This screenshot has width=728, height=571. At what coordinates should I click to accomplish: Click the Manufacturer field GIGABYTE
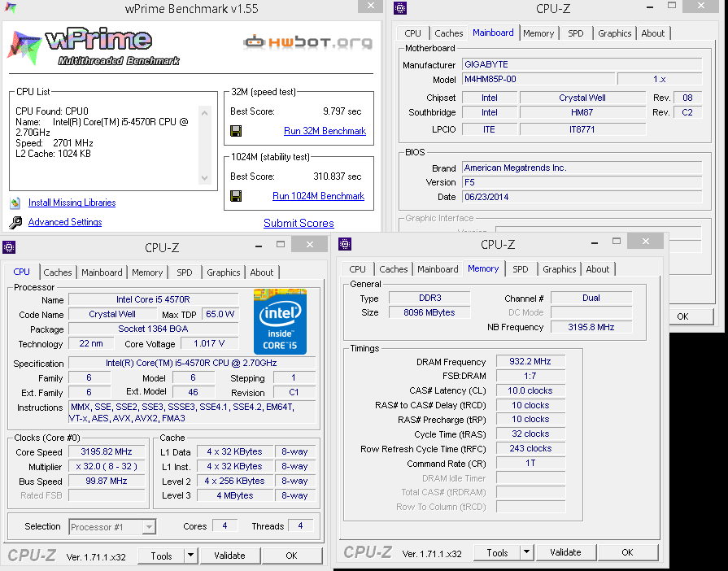click(582, 64)
